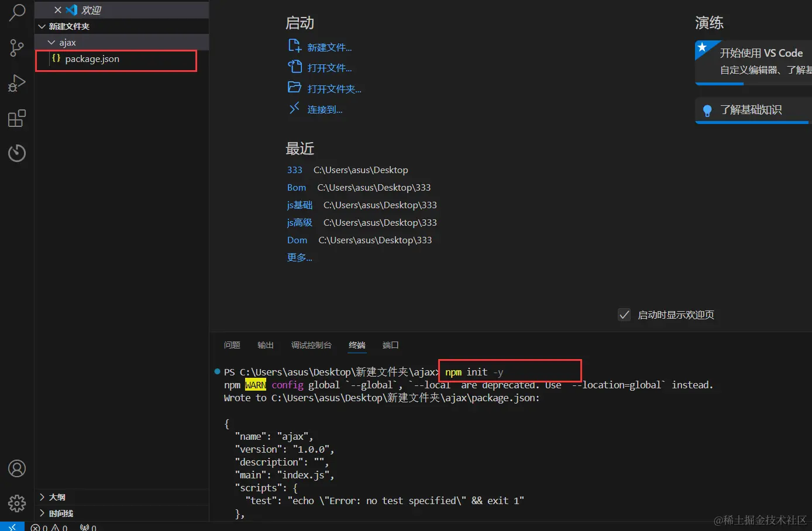Uncheck 启动时显示欢迎页 checkbox
The height and width of the screenshot is (531, 812).
[x=625, y=314]
